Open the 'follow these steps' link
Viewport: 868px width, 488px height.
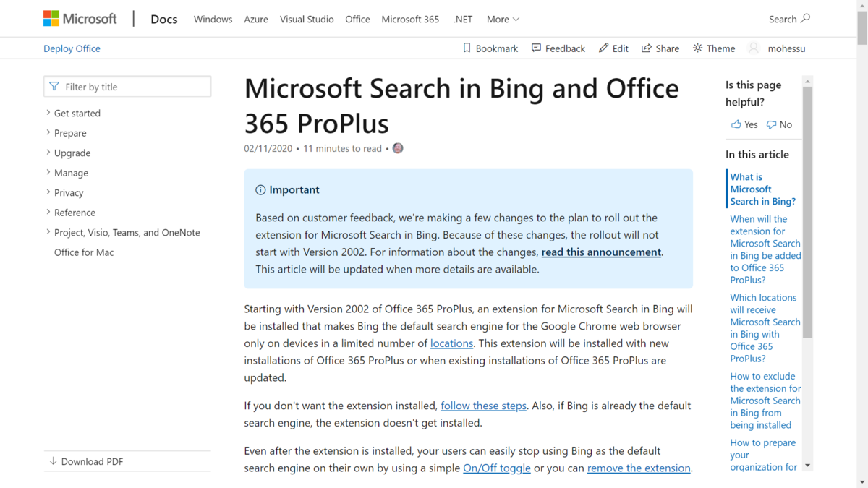483,406
